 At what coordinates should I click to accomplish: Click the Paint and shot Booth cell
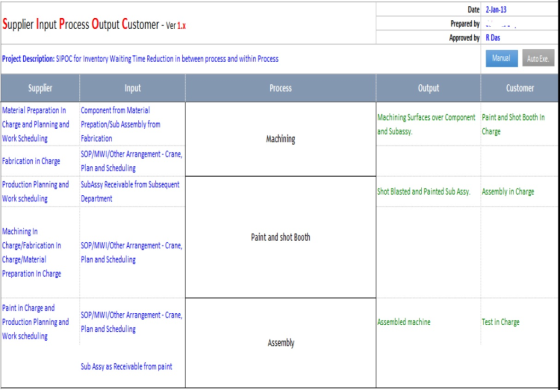[x=281, y=237]
